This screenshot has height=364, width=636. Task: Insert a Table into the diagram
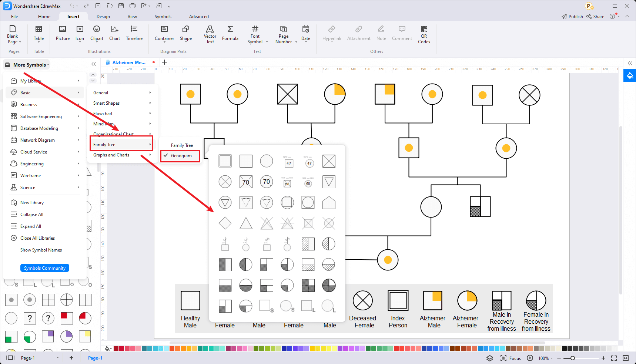click(39, 34)
